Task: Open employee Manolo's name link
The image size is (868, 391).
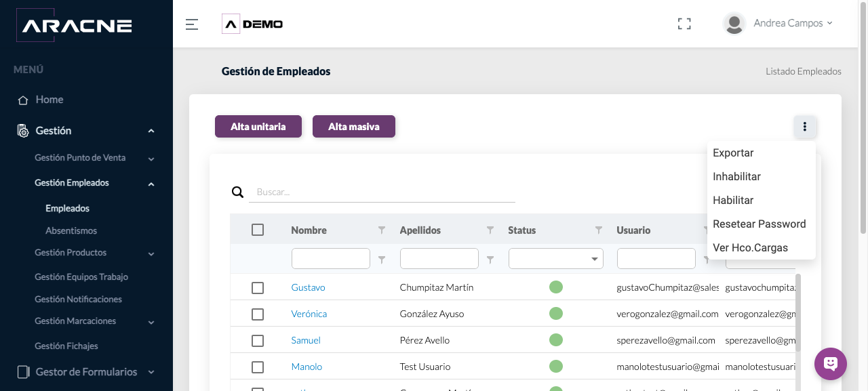Action: pos(307,367)
